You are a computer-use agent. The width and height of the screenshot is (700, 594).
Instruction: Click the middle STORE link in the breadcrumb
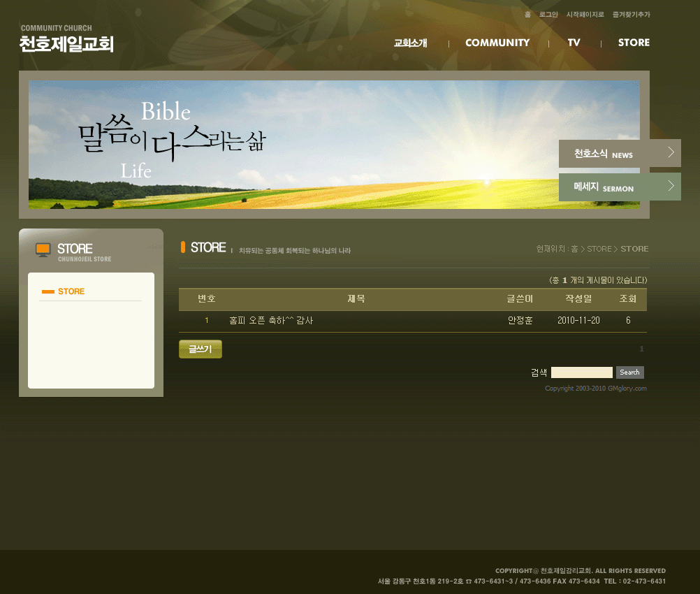point(599,249)
